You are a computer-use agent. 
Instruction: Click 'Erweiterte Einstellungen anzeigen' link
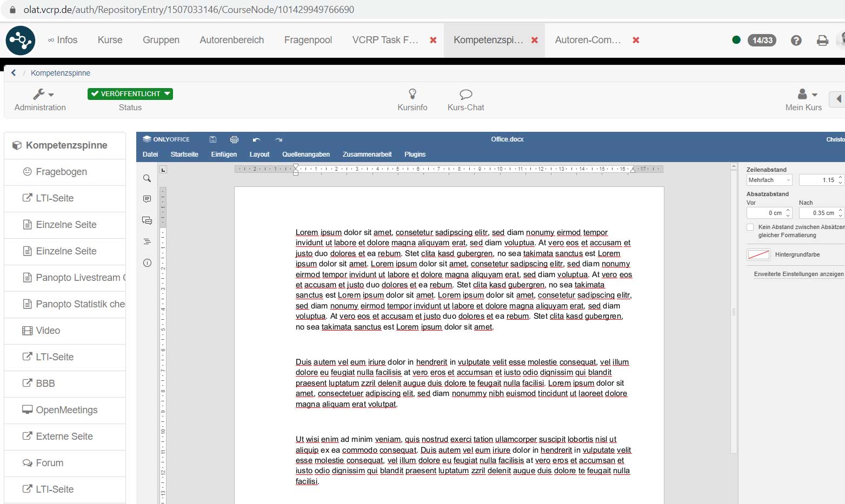(x=799, y=274)
